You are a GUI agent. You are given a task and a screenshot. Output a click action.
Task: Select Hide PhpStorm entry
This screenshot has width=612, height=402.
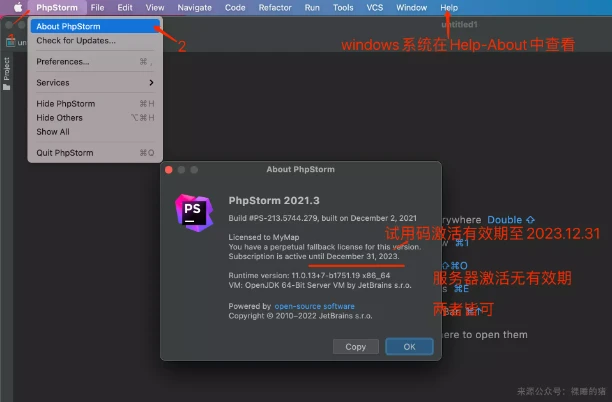pos(95,104)
